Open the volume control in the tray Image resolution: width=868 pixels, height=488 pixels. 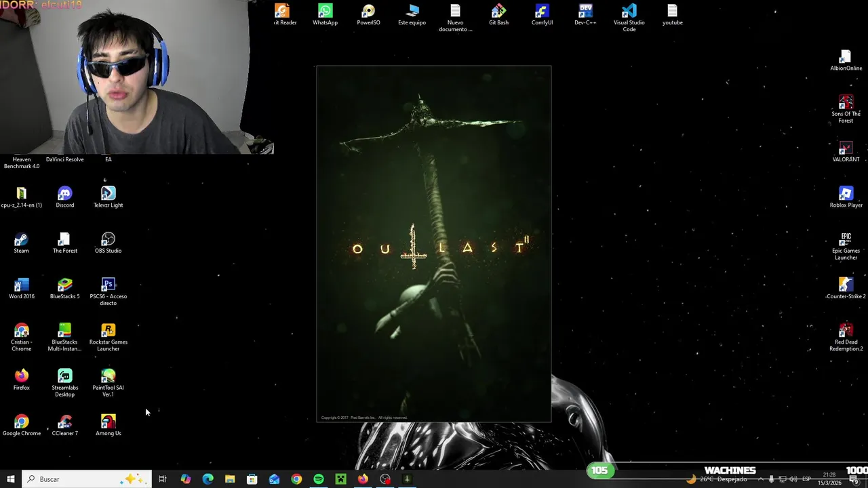[793, 479]
